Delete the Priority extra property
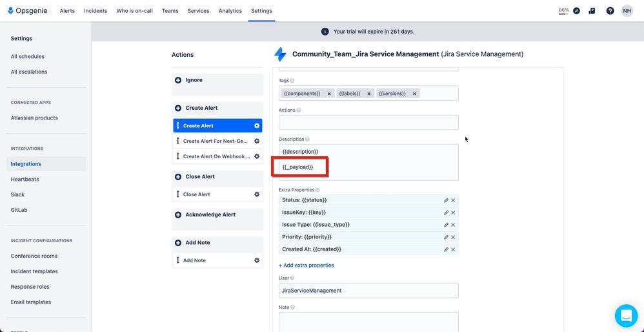This screenshot has height=332, width=644. pyautogui.click(x=453, y=237)
